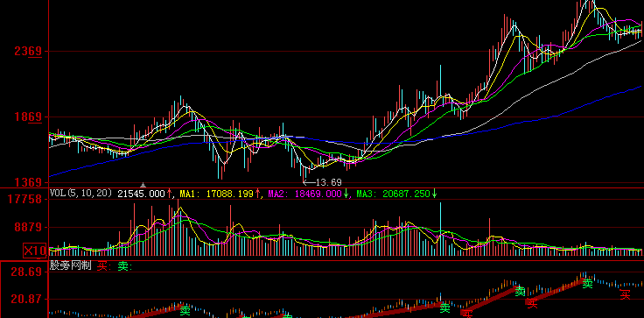Open the VOL(5,10,20) indicator label
This screenshot has width=644, height=318.
(80, 193)
